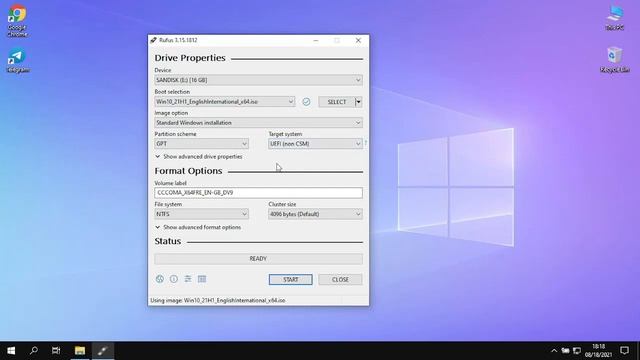Open the Image option dropdown
Viewport: 640px width, 360px height.
click(x=258, y=122)
